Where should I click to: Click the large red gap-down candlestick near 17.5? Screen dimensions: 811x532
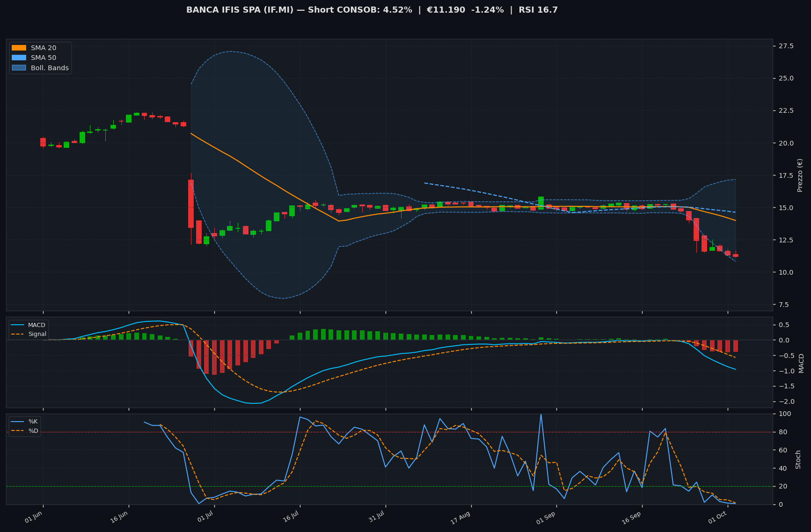(191, 204)
